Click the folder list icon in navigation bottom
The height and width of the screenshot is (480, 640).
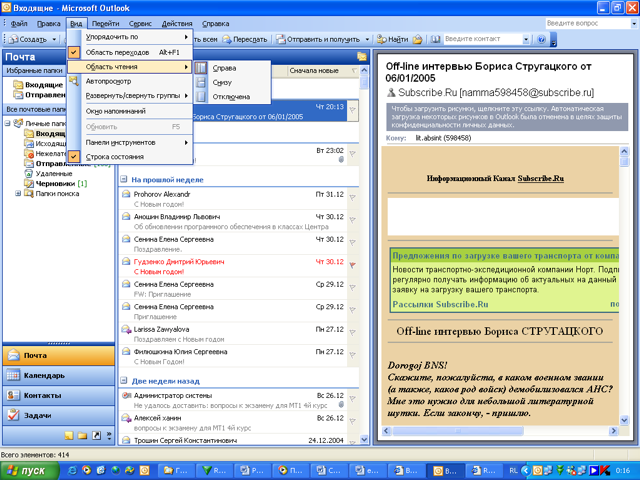click(82, 436)
